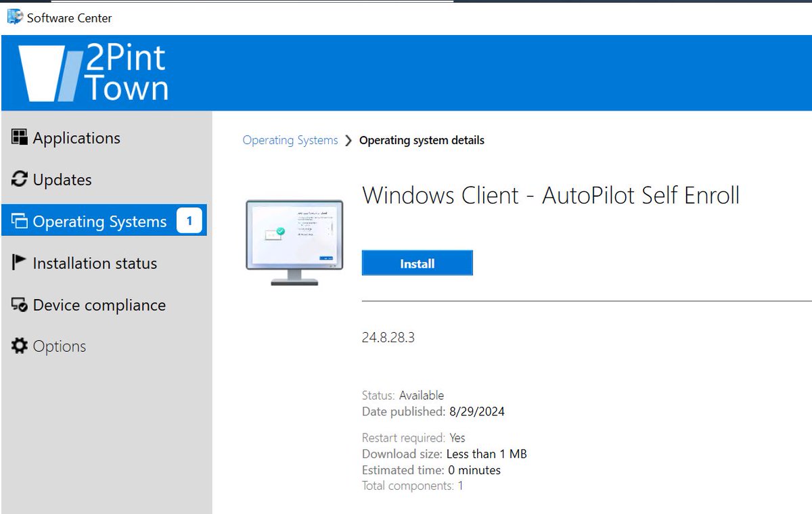Click the Device compliance monitor icon
This screenshot has height=514, width=812.
(20, 305)
